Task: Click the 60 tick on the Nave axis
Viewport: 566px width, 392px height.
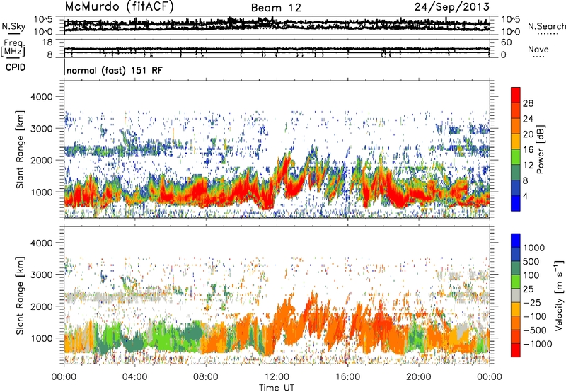Action: (506, 42)
